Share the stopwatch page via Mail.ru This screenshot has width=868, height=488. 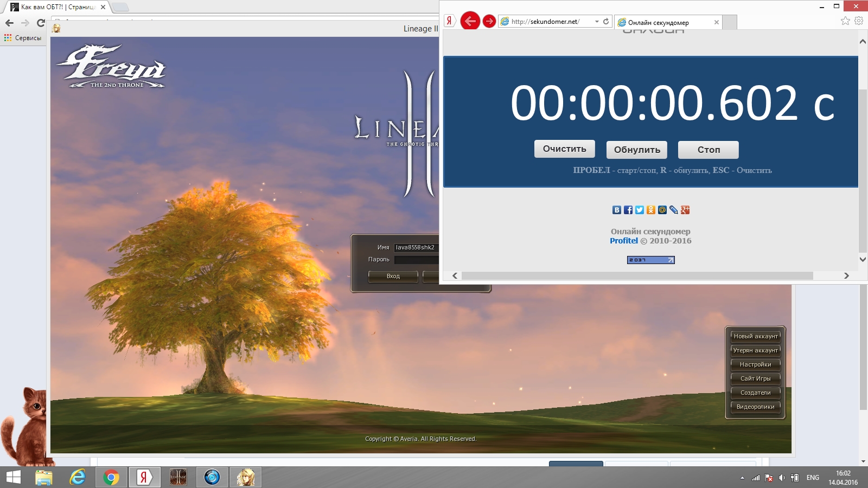662,210
